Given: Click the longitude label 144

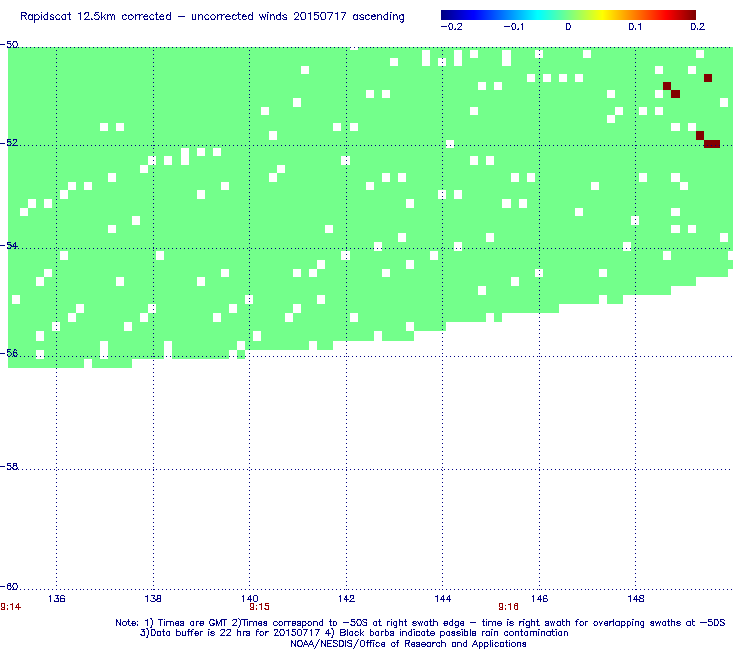Looking at the screenshot, I should pos(443,599).
